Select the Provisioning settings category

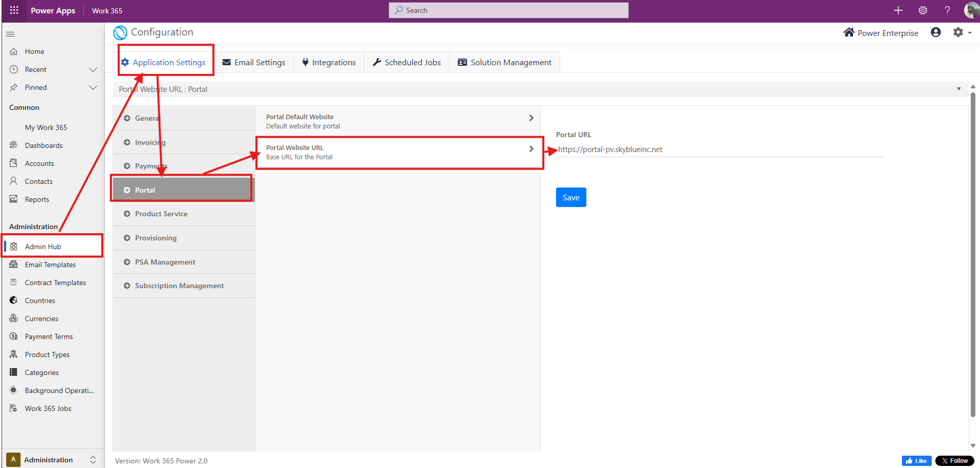point(184,238)
